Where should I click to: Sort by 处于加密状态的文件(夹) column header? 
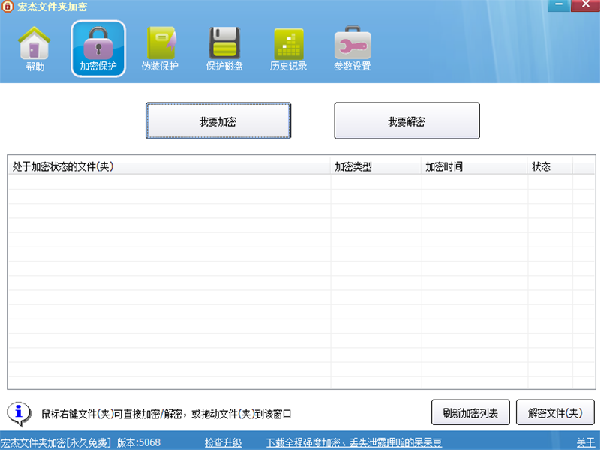(170, 166)
